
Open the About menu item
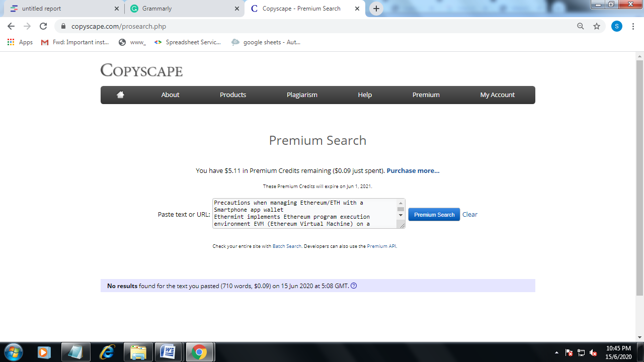coord(170,95)
